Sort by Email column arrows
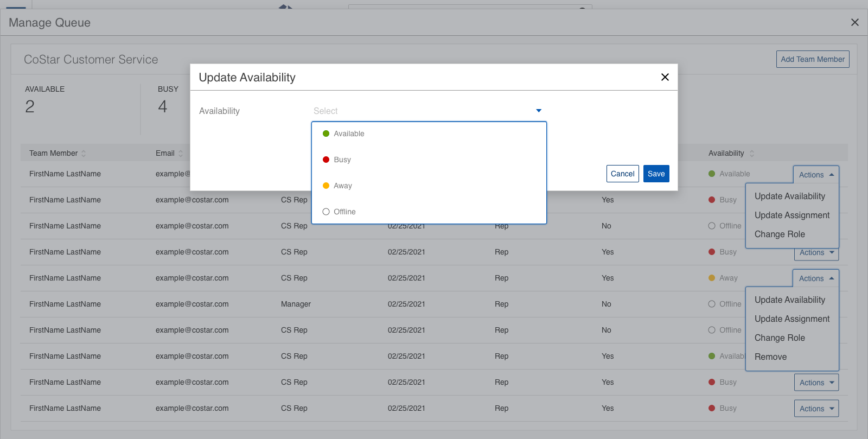Screen dimensions: 868x439 coord(181,154)
